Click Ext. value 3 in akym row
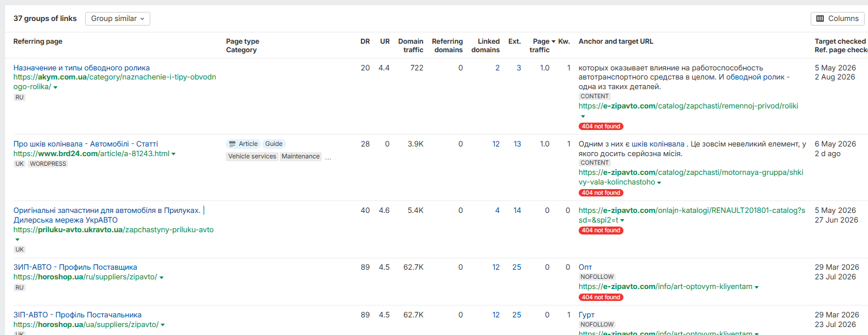 tap(519, 68)
